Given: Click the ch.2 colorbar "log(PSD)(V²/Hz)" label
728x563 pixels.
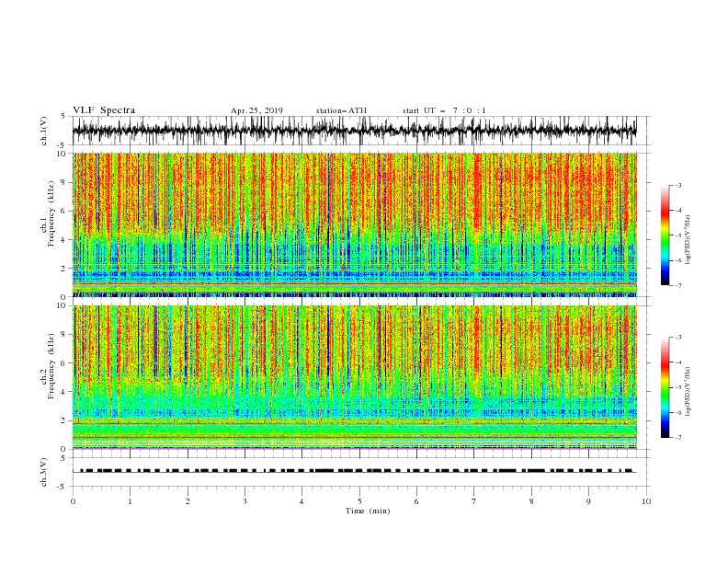Looking at the screenshot, I should pos(688,391).
